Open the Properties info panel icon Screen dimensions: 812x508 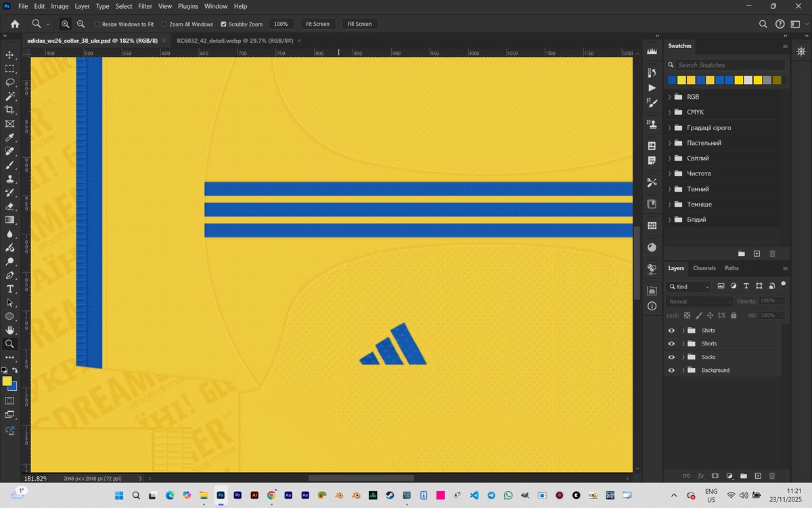click(x=652, y=306)
